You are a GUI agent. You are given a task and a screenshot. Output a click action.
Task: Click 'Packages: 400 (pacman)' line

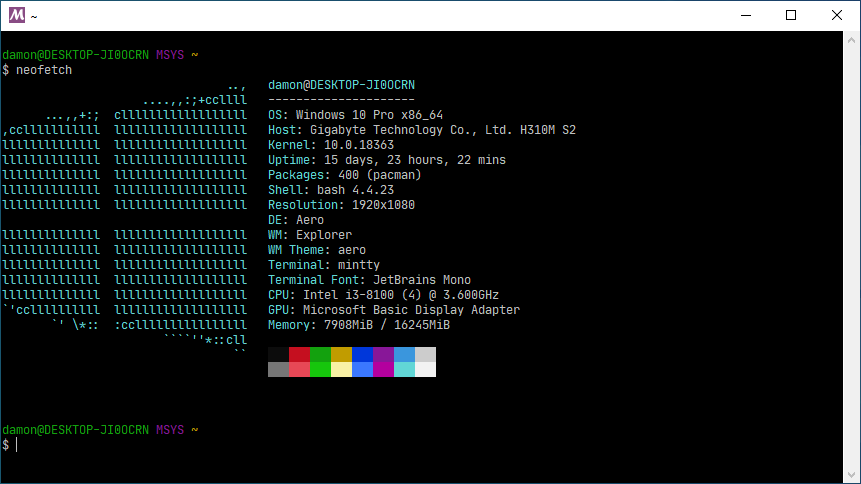(x=344, y=175)
